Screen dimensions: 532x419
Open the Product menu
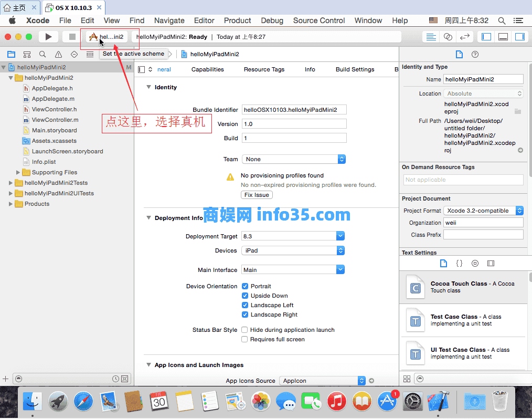tap(238, 20)
